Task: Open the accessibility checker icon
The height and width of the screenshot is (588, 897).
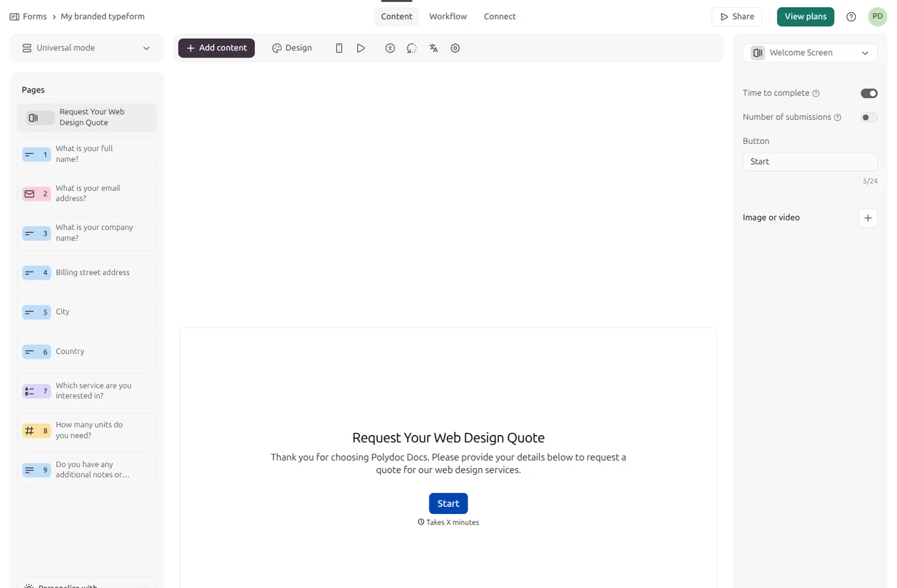Action: click(390, 48)
